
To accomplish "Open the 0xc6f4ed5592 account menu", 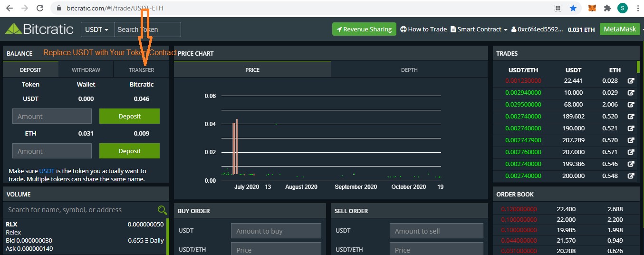I will coord(538,29).
